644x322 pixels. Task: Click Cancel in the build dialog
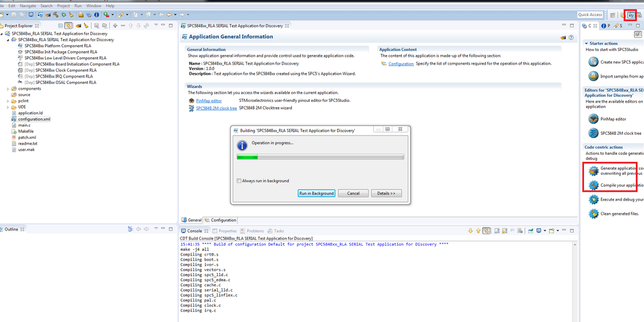[x=353, y=194]
